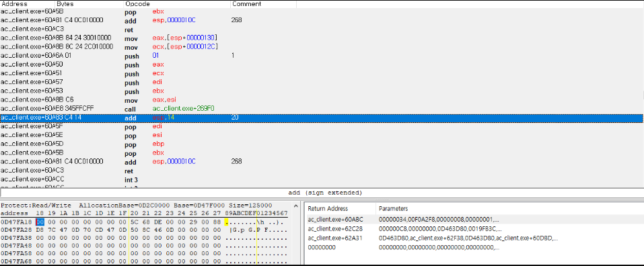644x266 pixels.
Task: Select stack entry with return address 00000000
Action: (x=322, y=248)
